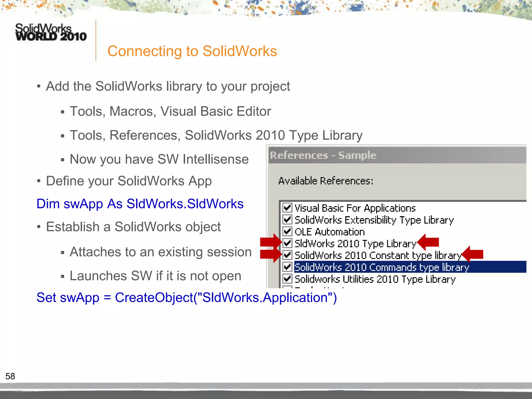Toggle SolidWorks 2010 Constant type library checkbox
Image resolution: width=532 pixels, height=399 pixels.
point(287,255)
